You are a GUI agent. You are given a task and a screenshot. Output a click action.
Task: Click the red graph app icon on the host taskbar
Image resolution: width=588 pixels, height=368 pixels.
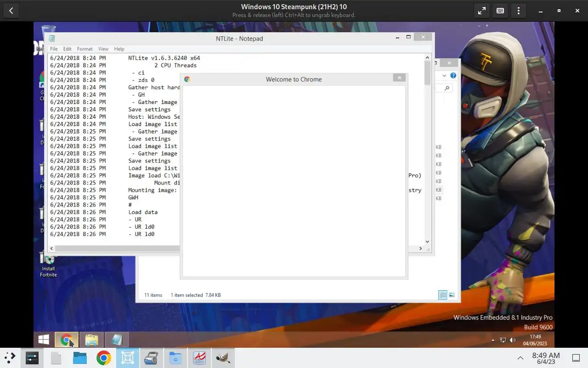(199, 358)
